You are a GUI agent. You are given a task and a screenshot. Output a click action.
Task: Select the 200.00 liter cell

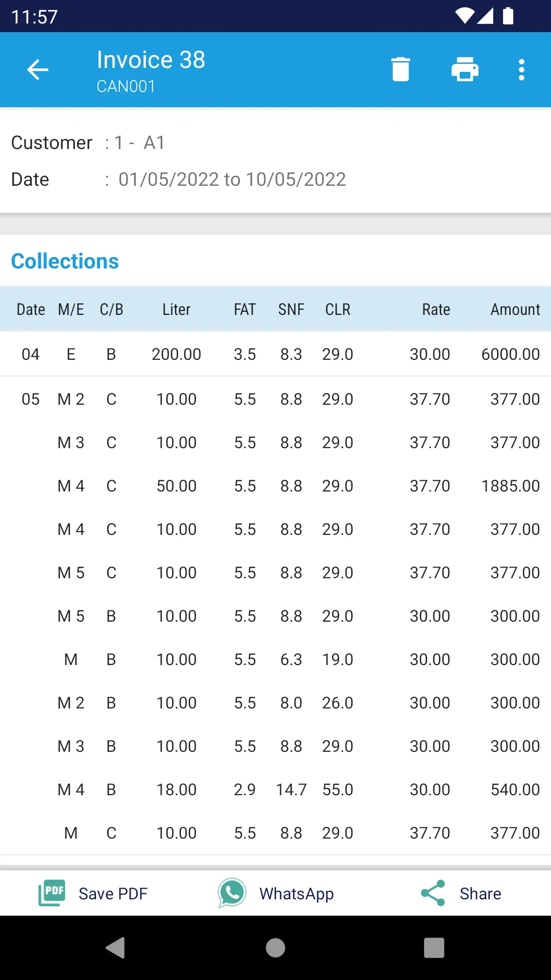pyautogui.click(x=177, y=354)
